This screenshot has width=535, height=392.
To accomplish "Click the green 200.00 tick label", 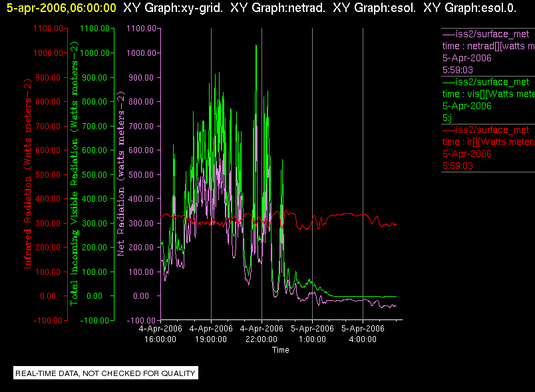I will tap(95, 248).
